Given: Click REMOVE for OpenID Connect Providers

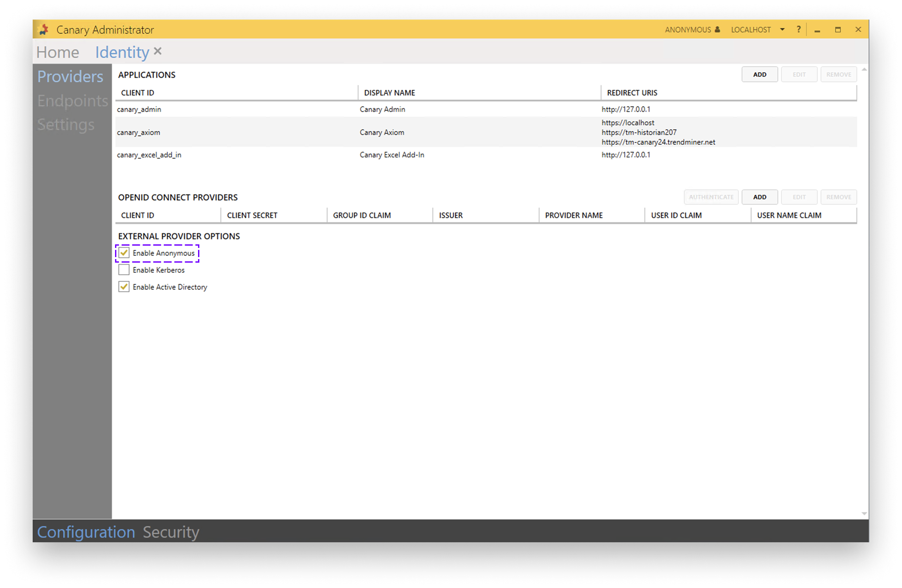Looking at the screenshot, I should click(838, 197).
